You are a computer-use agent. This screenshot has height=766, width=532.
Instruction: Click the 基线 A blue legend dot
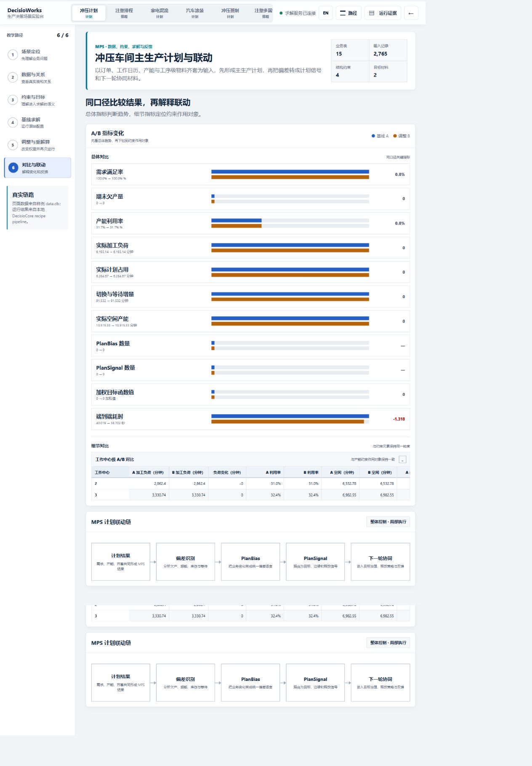pyautogui.click(x=373, y=136)
